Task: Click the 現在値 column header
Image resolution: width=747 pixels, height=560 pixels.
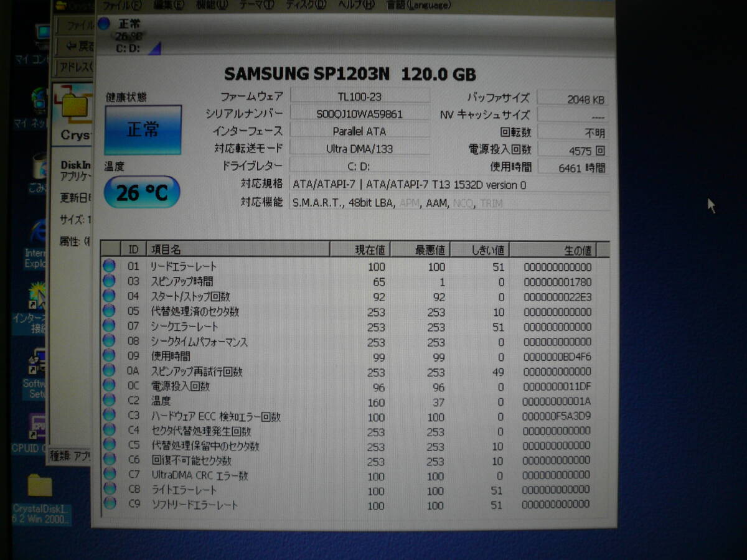Action: coord(359,250)
